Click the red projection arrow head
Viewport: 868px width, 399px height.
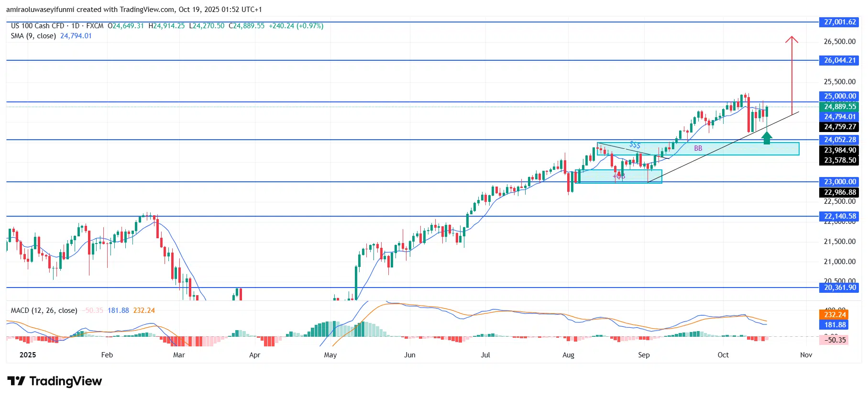tap(791, 39)
